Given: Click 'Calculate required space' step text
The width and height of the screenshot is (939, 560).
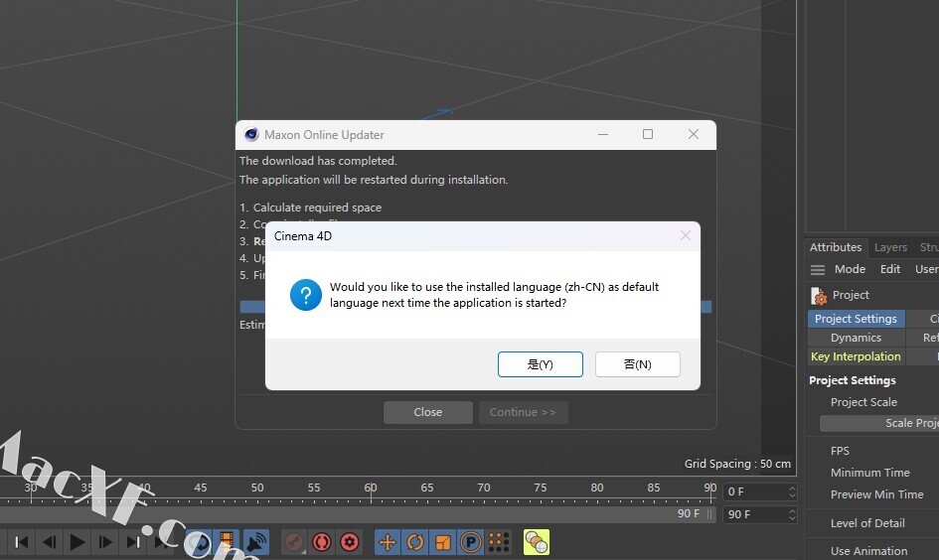Looking at the screenshot, I should coord(317,208).
